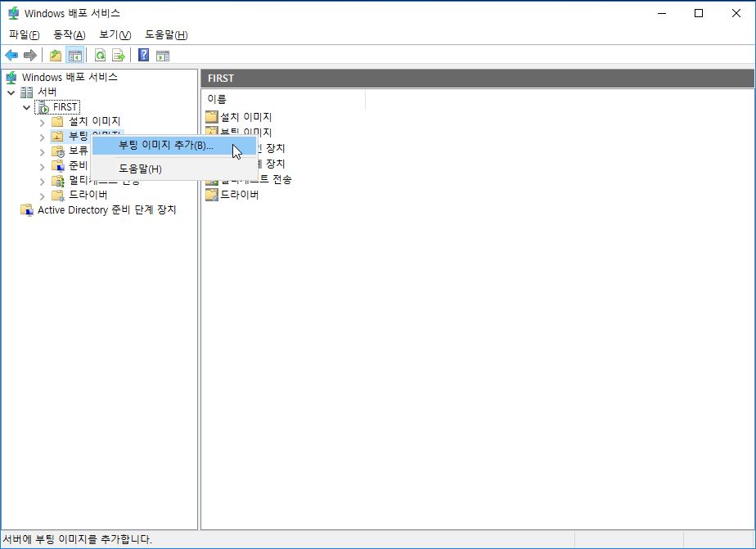Viewport: 756px width, 549px height.
Task: Select 서버 label in tree
Action: tap(47, 92)
